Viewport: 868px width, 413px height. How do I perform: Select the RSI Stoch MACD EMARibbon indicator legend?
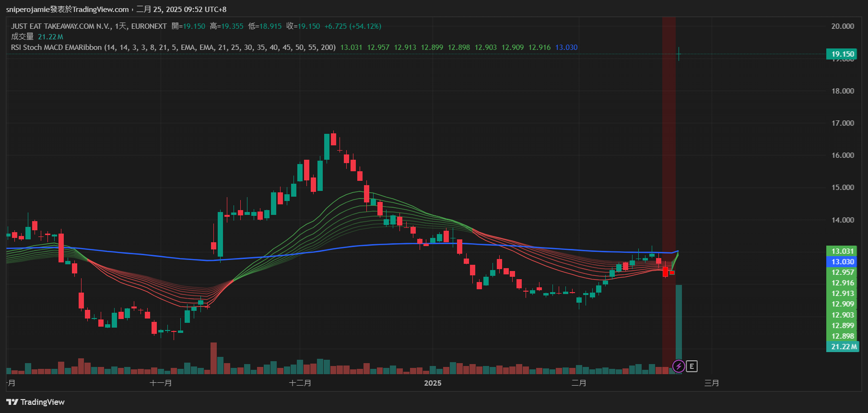[x=173, y=47]
